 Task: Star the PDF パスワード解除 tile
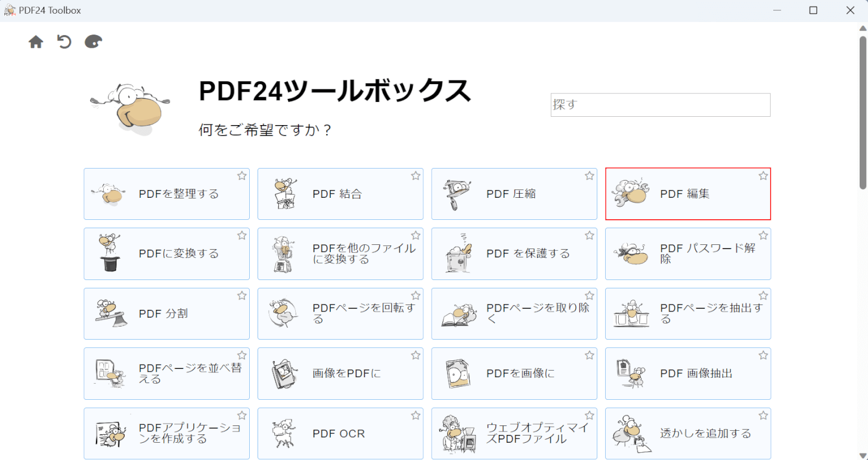(763, 235)
